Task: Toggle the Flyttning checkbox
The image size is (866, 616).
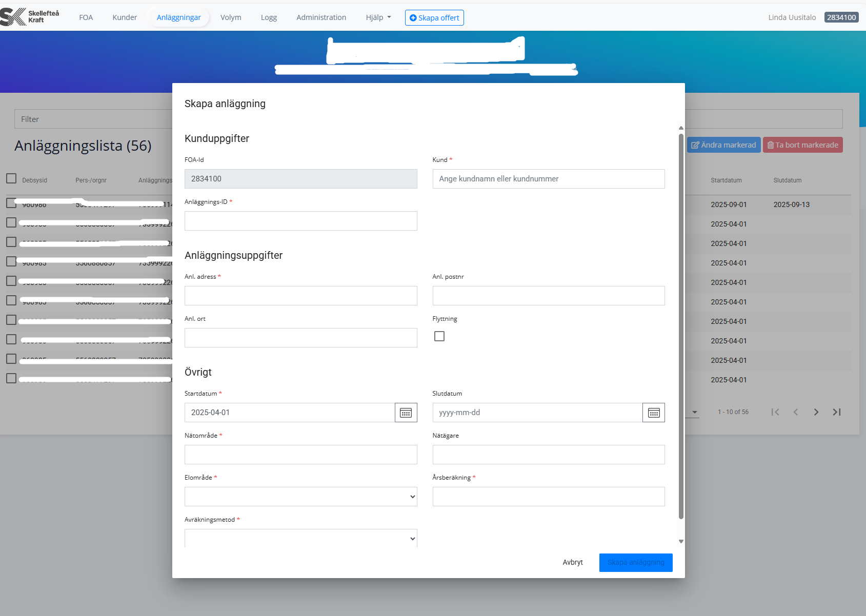Action: [439, 336]
